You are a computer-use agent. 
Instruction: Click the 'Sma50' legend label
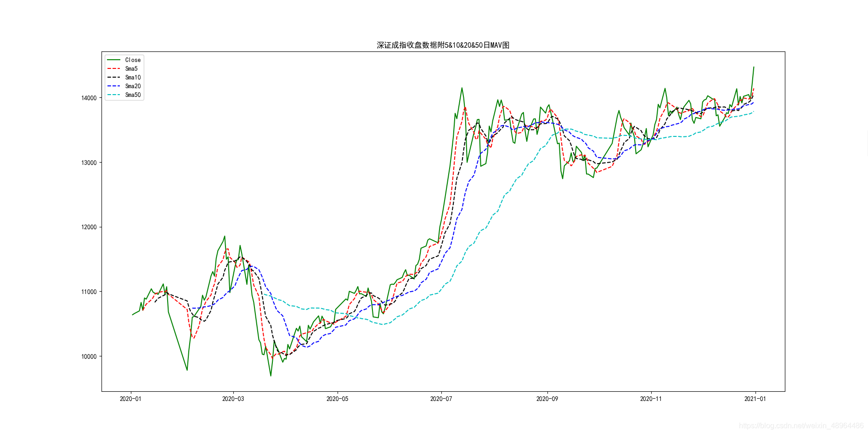(133, 95)
